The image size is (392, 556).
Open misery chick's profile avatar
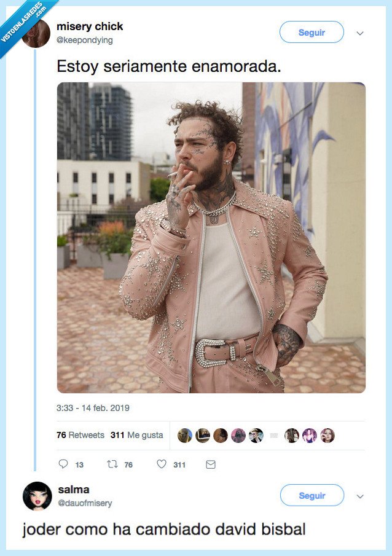click(x=37, y=34)
